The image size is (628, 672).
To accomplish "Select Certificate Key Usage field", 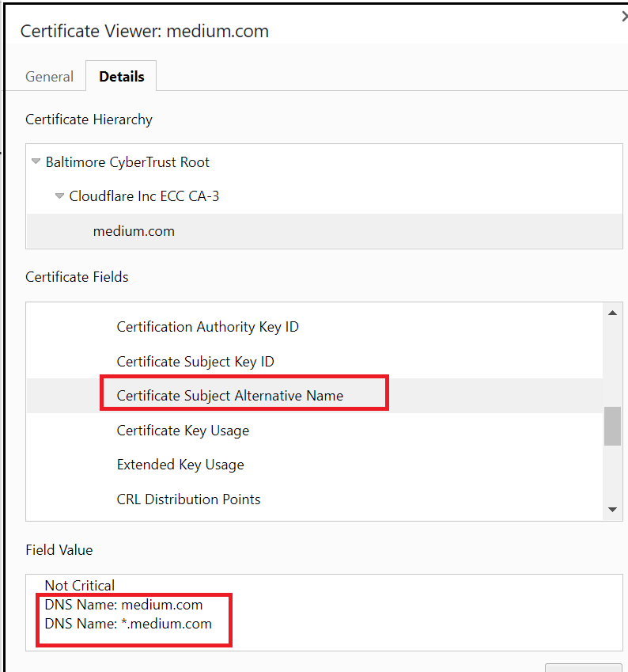I will (183, 431).
